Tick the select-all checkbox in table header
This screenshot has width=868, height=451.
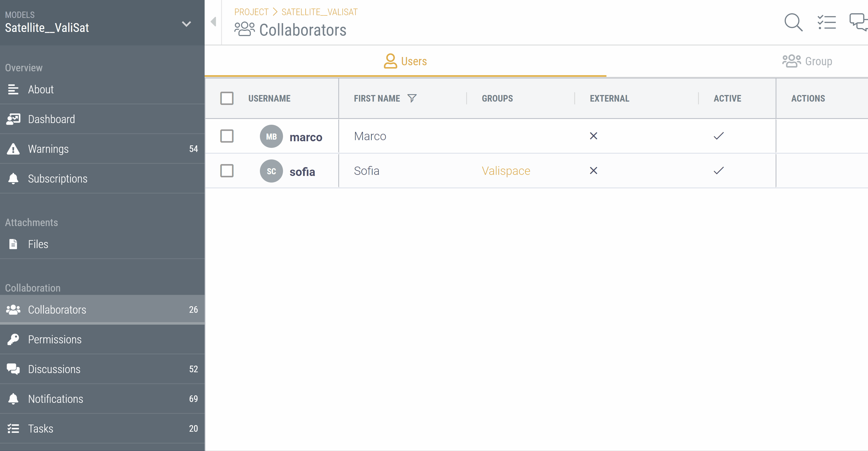coord(227,98)
